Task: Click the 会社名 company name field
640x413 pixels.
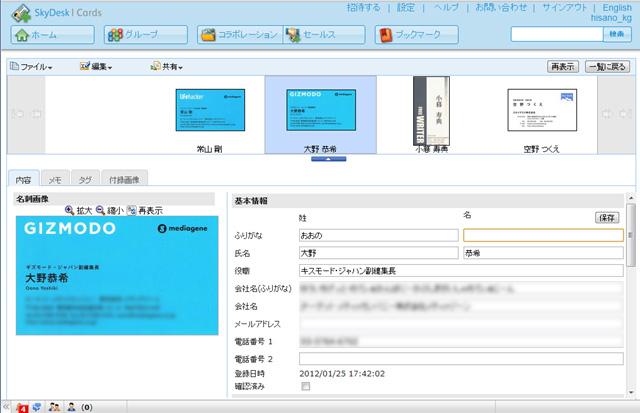Action: (461, 306)
